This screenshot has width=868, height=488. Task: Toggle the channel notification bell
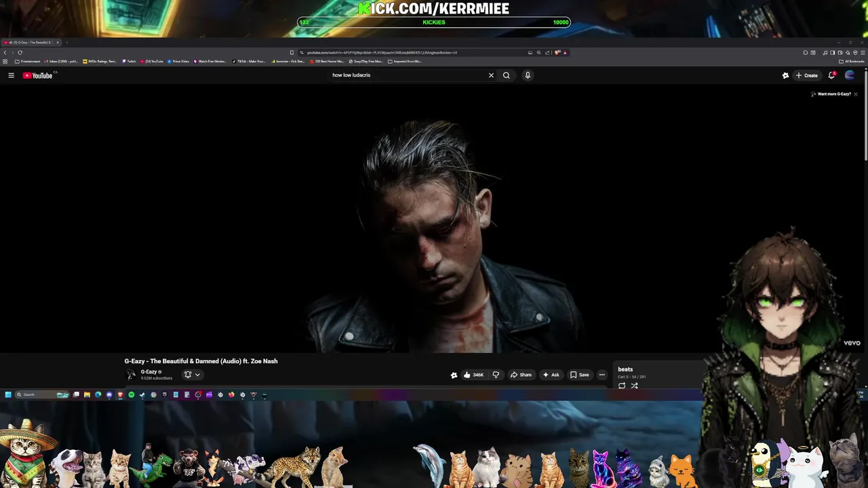(188, 374)
